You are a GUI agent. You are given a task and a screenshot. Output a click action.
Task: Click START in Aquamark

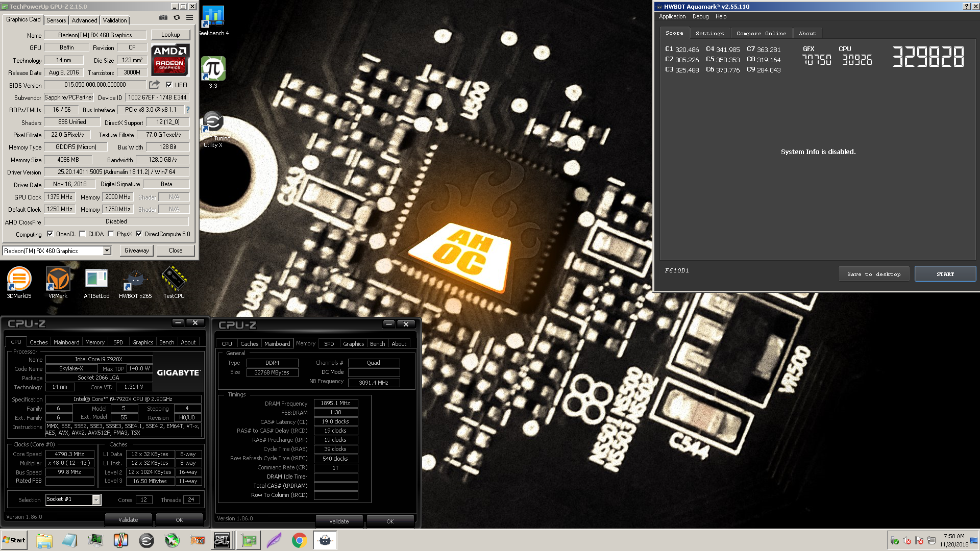click(945, 274)
